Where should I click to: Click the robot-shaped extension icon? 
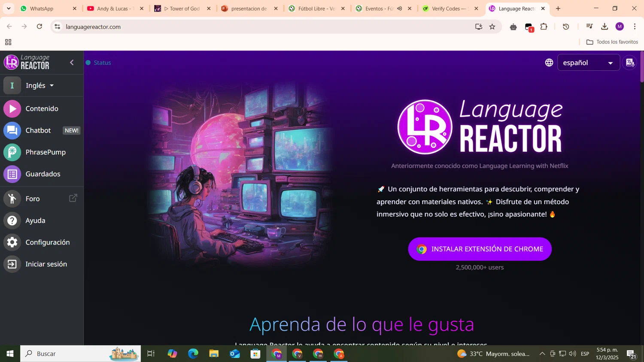pos(513,27)
